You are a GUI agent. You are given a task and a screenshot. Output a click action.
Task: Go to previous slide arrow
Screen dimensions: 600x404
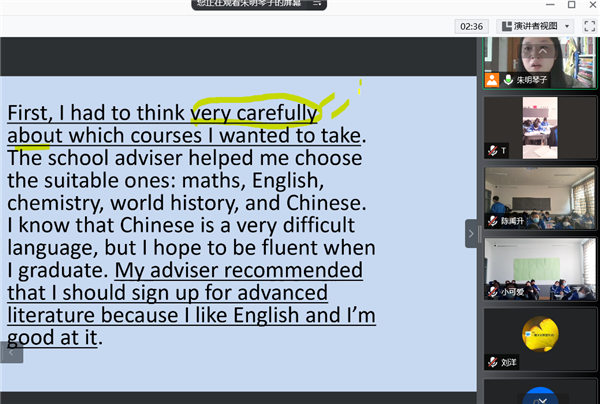(11, 352)
